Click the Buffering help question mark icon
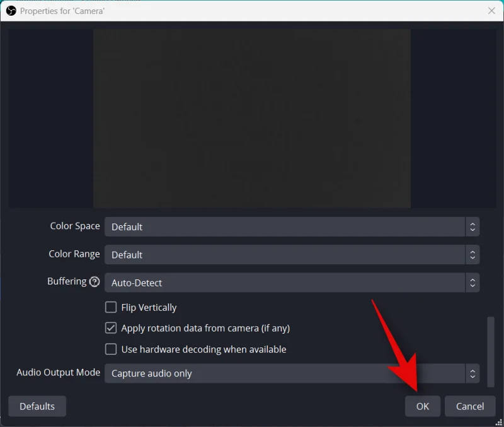 pos(94,282)
